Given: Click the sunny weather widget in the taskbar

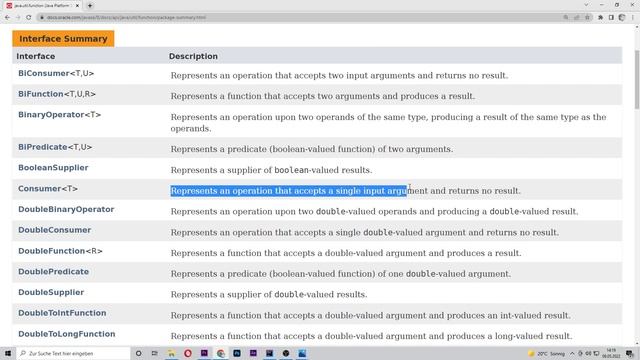Looking at the screenshot, I should 546,353.
